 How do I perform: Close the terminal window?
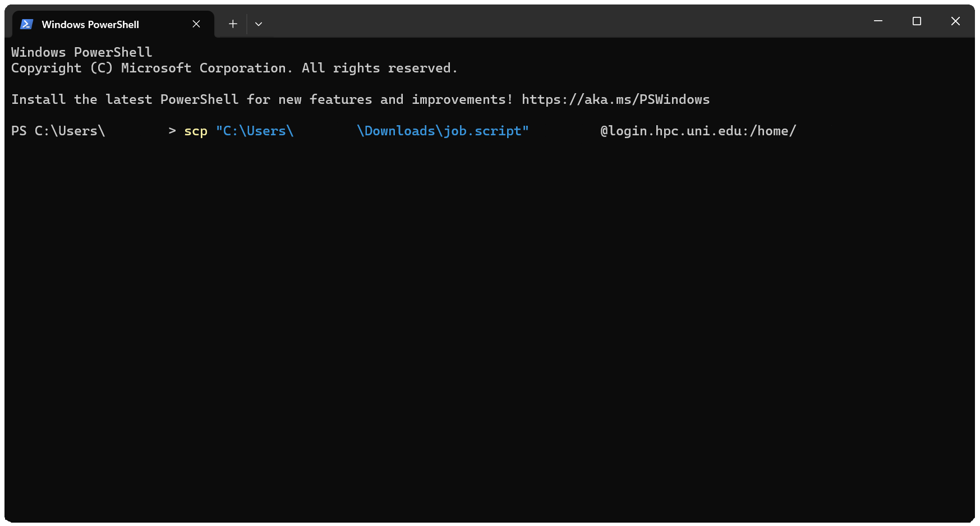click(x=955, y=21)
